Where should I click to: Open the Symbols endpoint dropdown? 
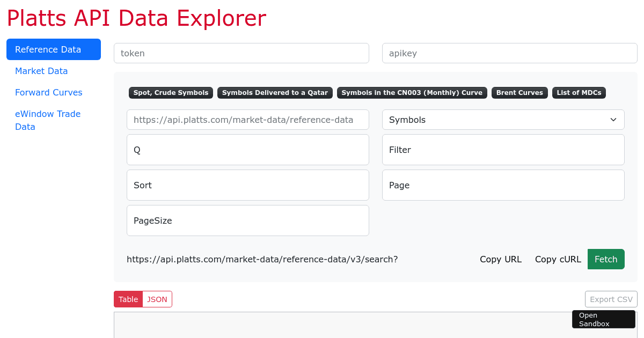coord(503,120)
